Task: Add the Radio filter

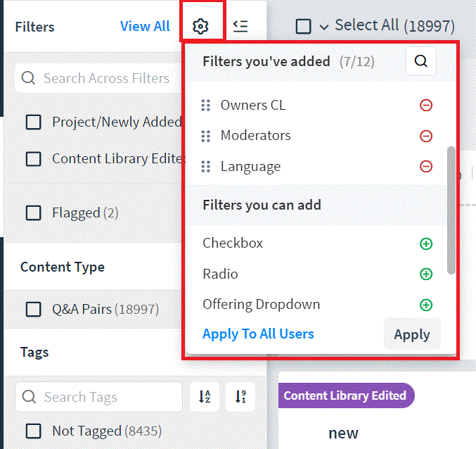Action: point(426,274)
